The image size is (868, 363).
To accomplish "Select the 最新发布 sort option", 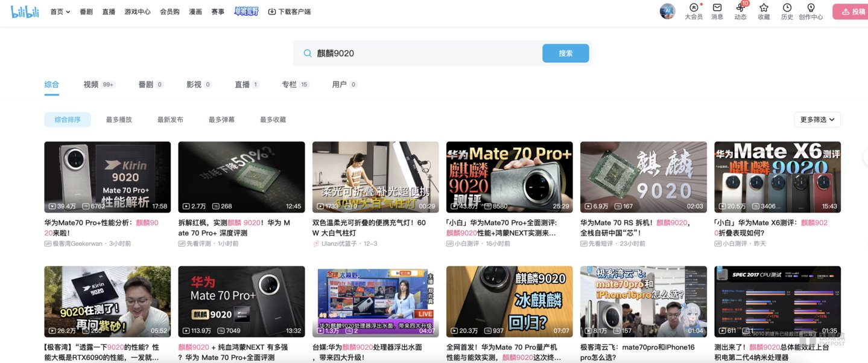I will [170, 120].
